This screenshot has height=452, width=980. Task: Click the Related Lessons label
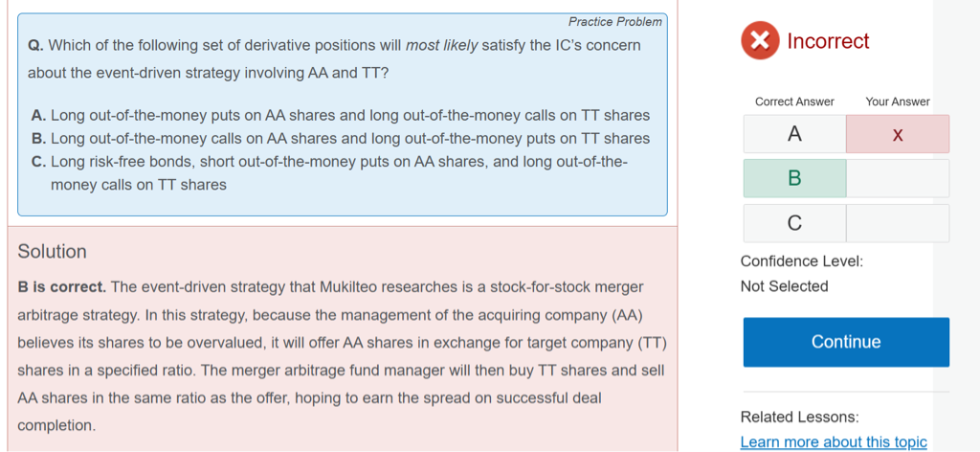[799, 417]
